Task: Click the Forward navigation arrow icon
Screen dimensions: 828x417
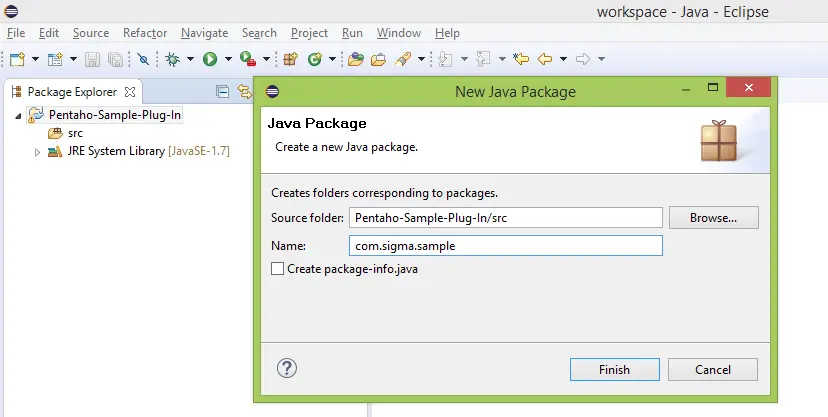Action: [583, 59]
